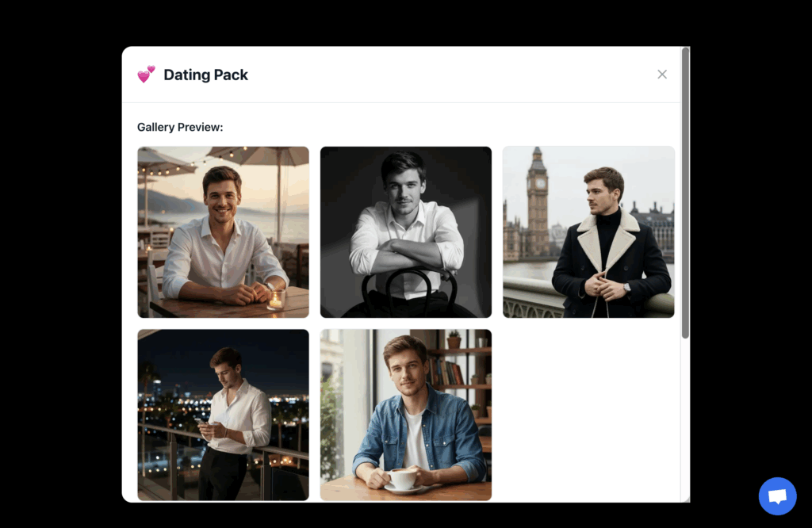Click the white speech bubble inside the chat icon
The height and width of the screenshot is (528, 812).
point(777,496)
